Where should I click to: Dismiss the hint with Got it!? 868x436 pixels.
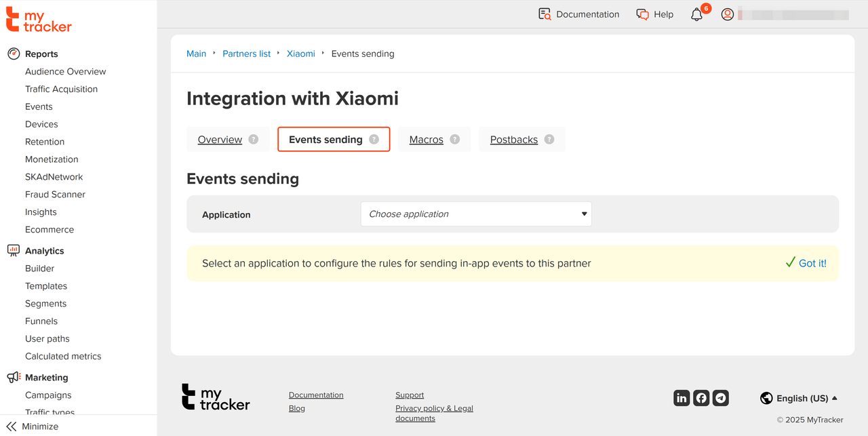(x=806, y=263)
